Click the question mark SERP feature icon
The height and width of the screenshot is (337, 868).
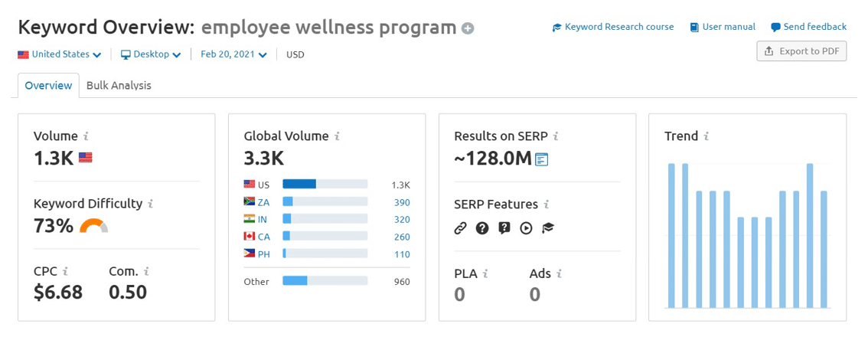(x=482, y=228)
